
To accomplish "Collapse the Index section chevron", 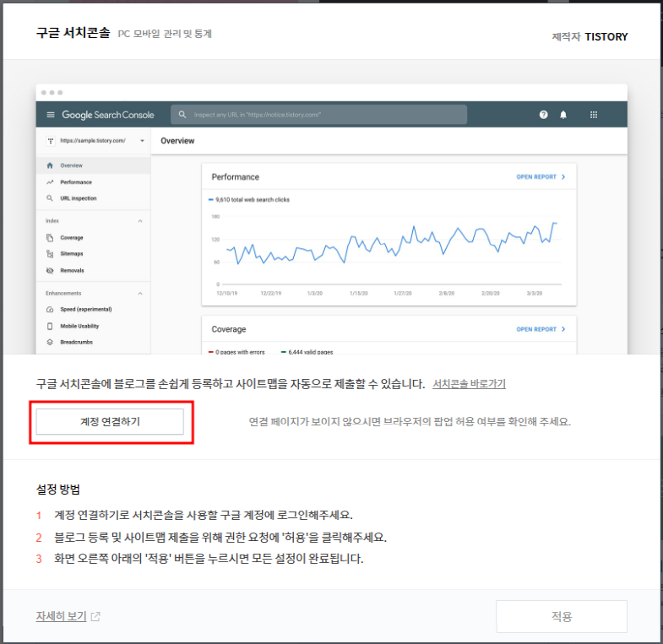I will pos(140,221).
